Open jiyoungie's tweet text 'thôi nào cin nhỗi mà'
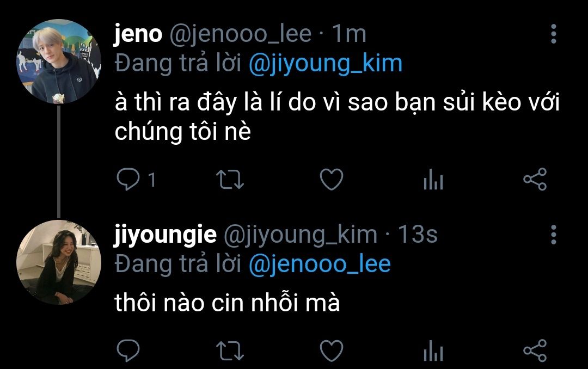The image size is (588, 369). pos(227,302)
